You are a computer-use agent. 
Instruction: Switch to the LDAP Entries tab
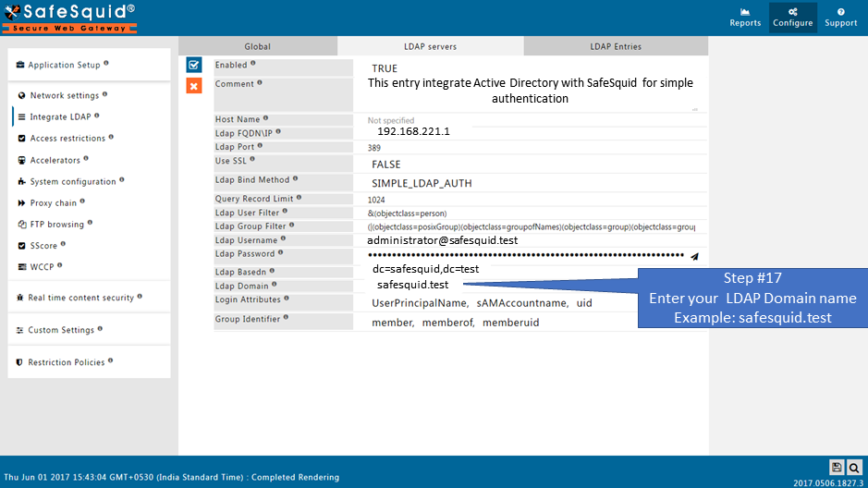pyautogui.click(x=616, y=46)
